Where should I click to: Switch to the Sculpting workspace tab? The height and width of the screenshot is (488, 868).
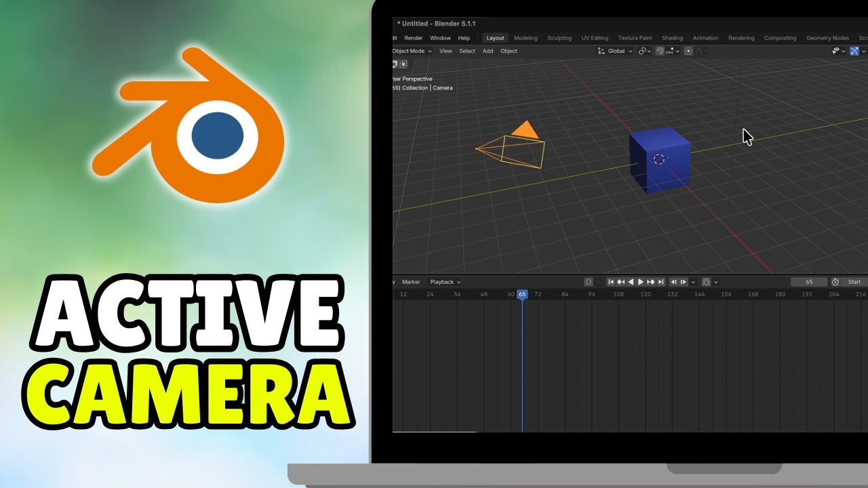559,38
